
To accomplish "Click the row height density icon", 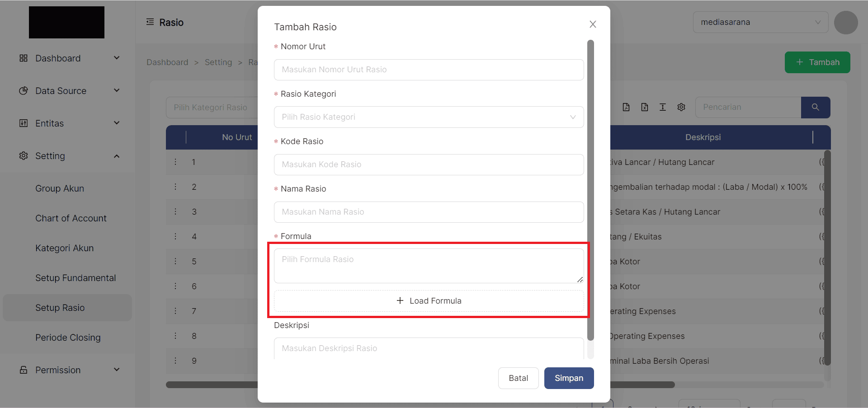I will click(663, 107).
